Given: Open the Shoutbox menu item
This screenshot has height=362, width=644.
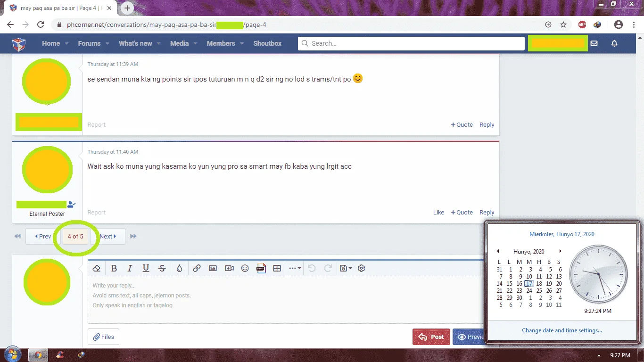Looking at the screenshot, I should point(267,43).
